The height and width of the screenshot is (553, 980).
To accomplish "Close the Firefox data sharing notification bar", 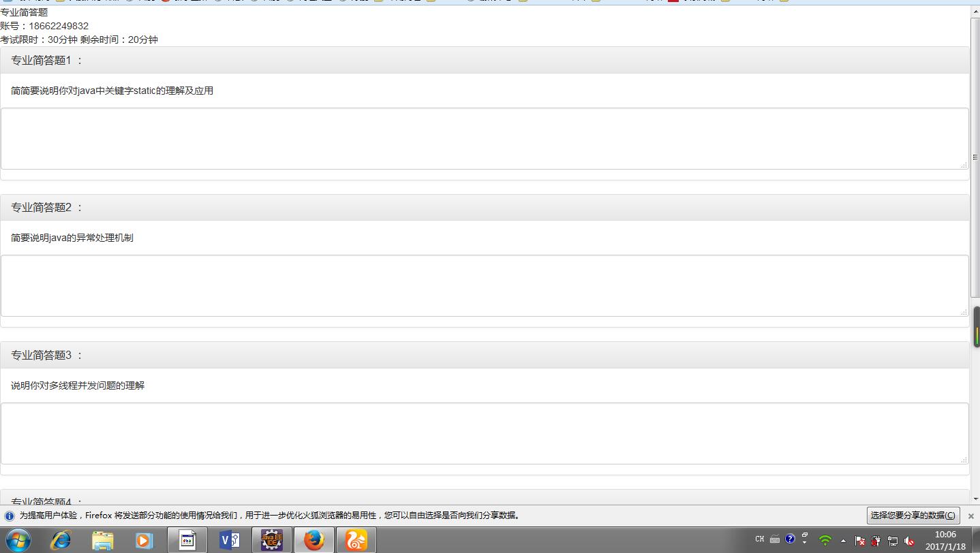I will tap(971, 516).
